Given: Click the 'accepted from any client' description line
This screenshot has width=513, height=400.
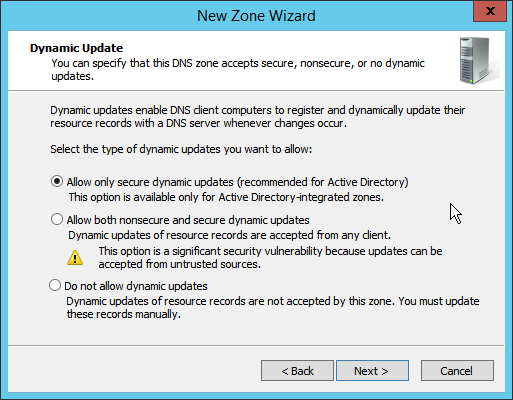Looking at the screenshot, I should [229, 235].
